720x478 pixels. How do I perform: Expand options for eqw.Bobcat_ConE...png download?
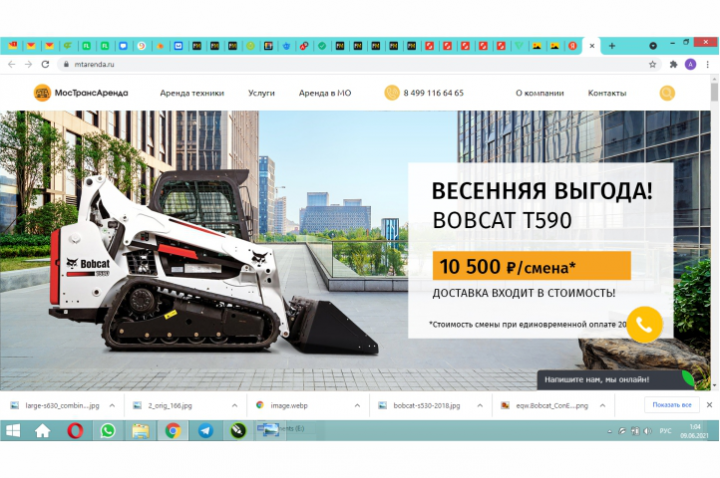coord(602,405)
